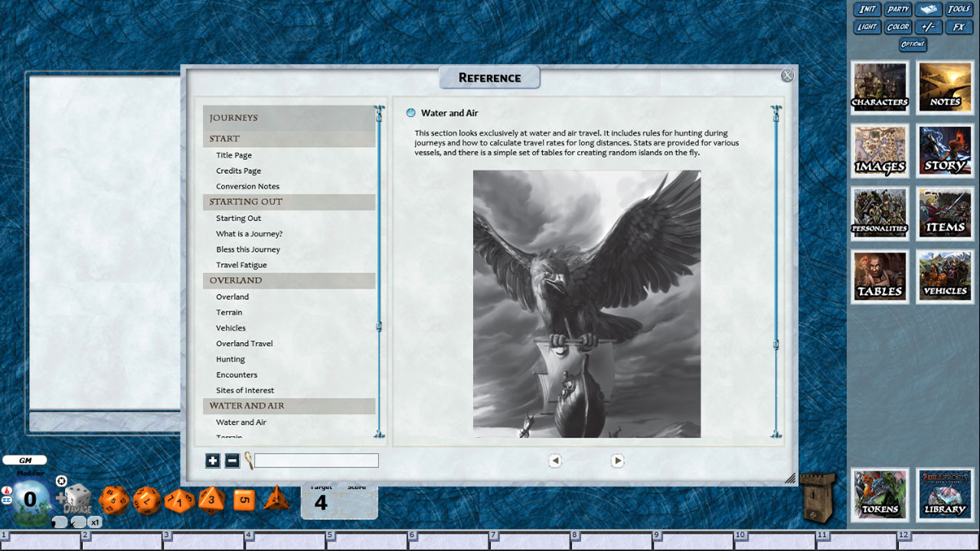The image size is (980, 551).
Task: Click the dice tower icon
Action: pyautogui.click(x=816, y=497)
